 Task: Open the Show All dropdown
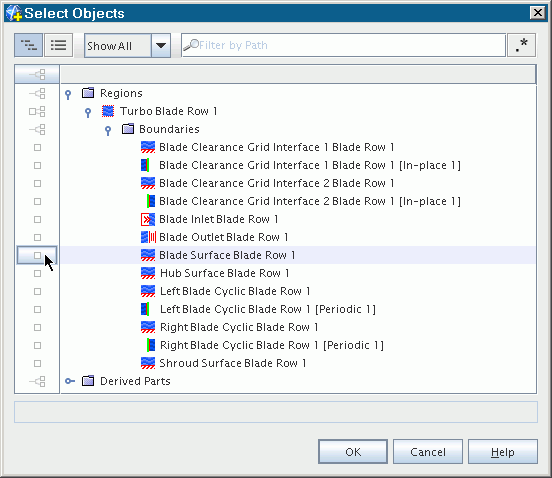pos(161,45)
